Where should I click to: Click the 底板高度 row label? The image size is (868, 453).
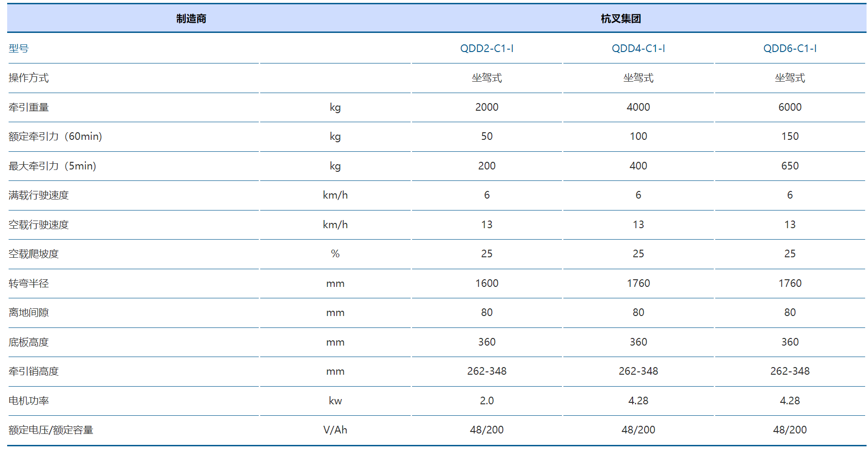click(29, 342)
